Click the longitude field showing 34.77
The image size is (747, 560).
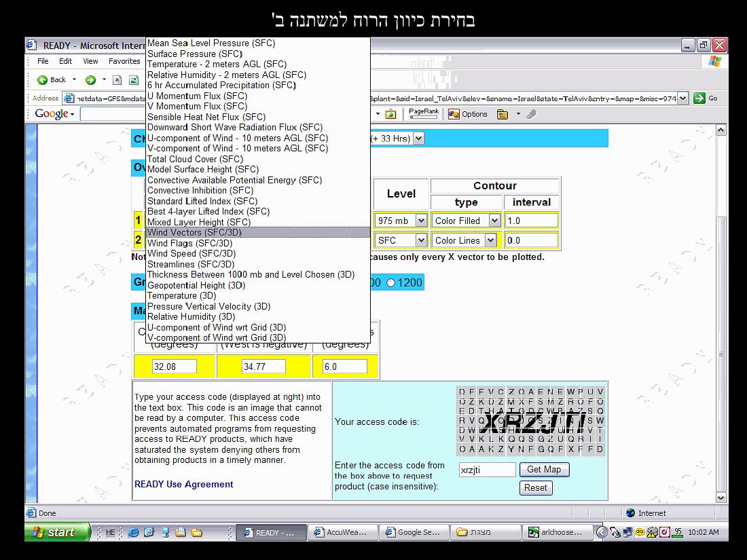coord(264,367)
